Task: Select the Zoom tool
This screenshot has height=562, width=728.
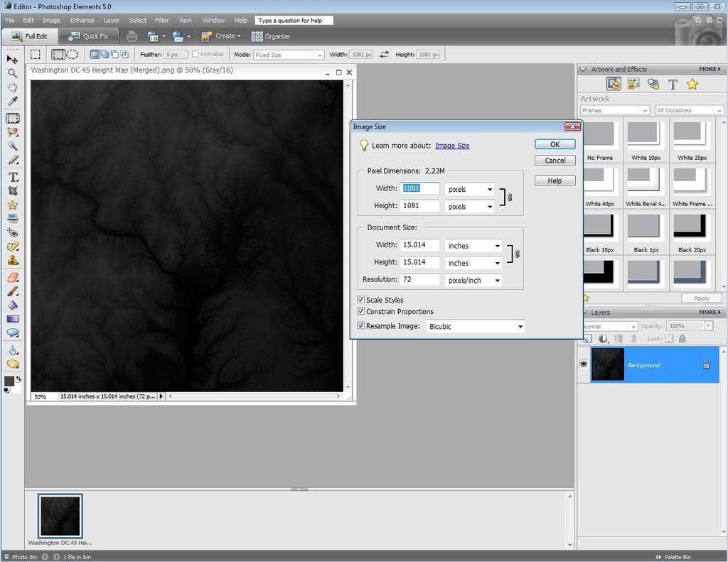Action: [12, 73]
